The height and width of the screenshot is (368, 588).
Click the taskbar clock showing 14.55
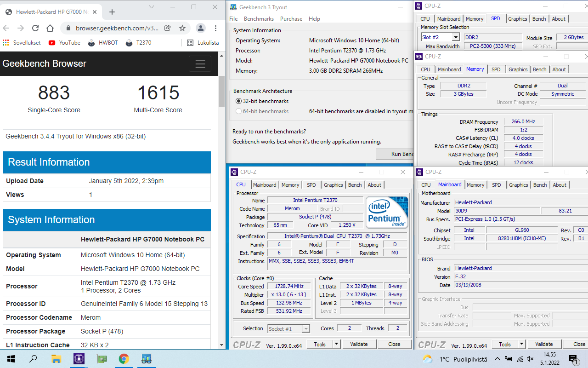click(x=549, y=359)
